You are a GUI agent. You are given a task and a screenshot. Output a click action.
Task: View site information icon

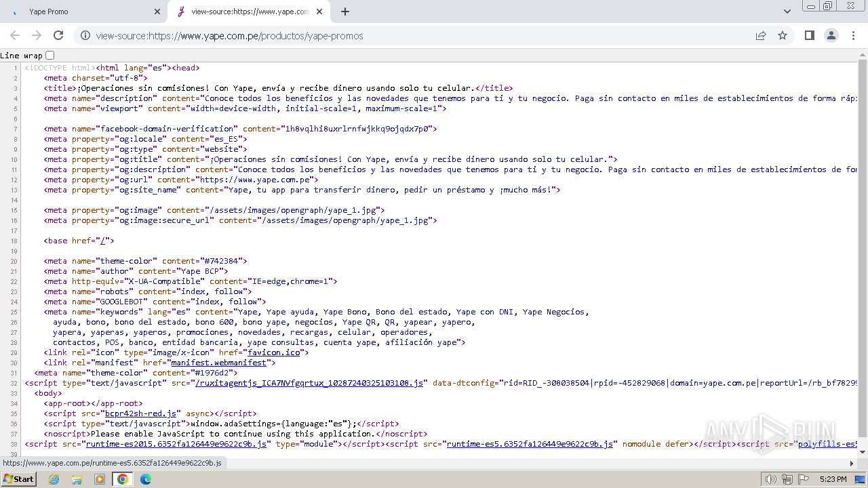coord(85,36)
